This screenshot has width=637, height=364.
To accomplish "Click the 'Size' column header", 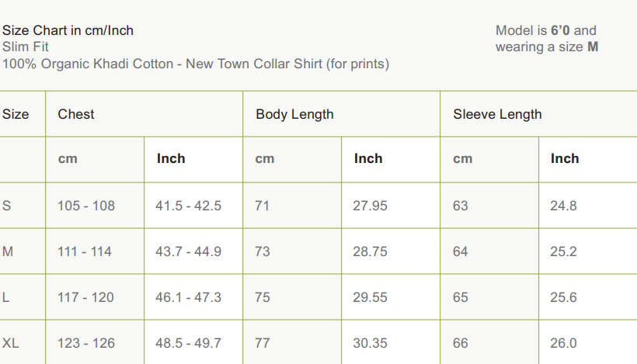I will point(16,114).
